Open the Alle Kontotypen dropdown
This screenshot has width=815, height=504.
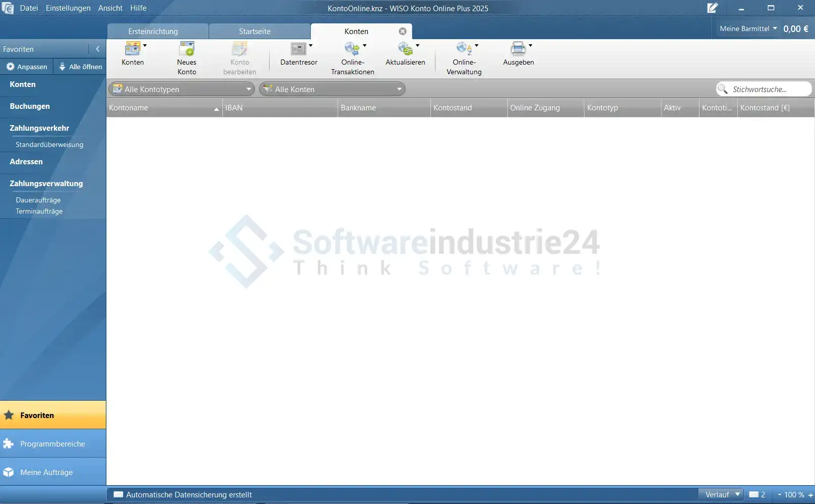pyautogui.click(x=182, y=90)
